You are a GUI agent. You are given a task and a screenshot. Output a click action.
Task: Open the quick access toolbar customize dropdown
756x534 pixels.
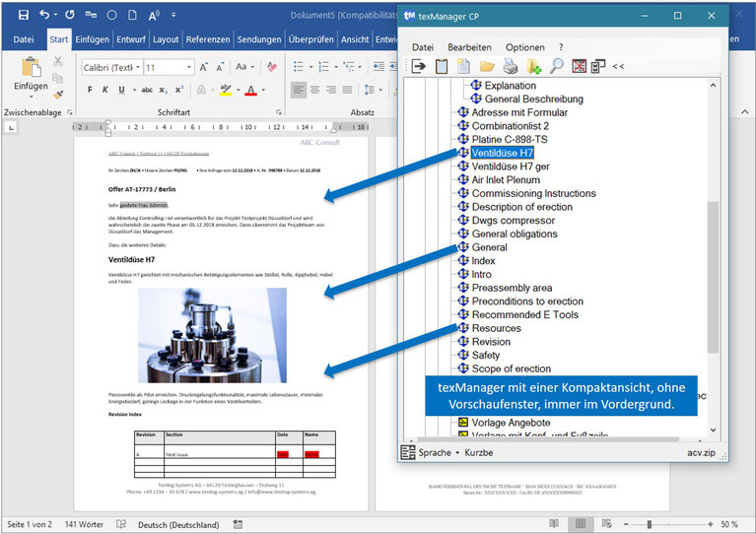click(173, 16)
